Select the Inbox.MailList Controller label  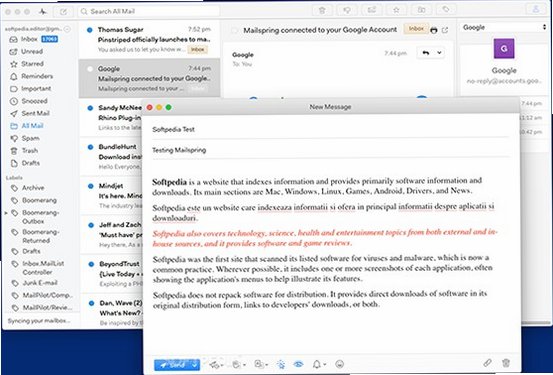pyautogui.click(x=38, y=268)
